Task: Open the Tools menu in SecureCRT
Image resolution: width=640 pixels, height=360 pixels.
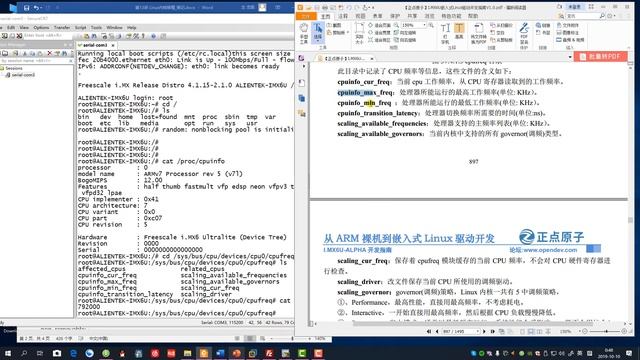Action: tap(96, 27)
